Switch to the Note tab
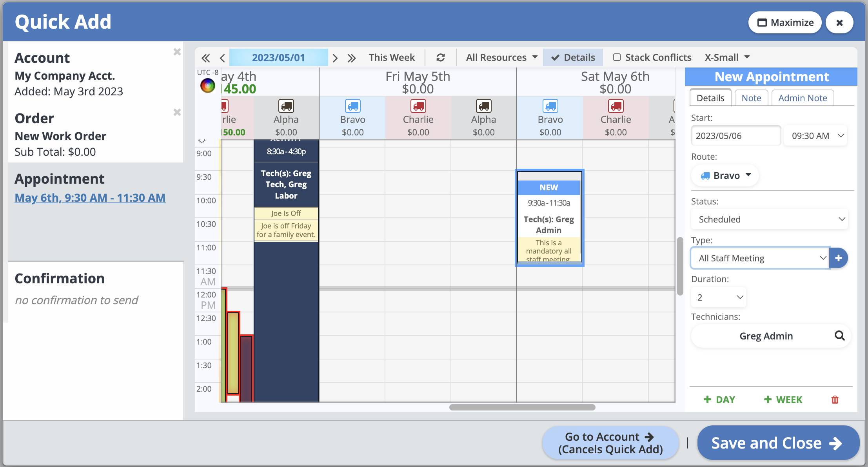 coord(751,98)
